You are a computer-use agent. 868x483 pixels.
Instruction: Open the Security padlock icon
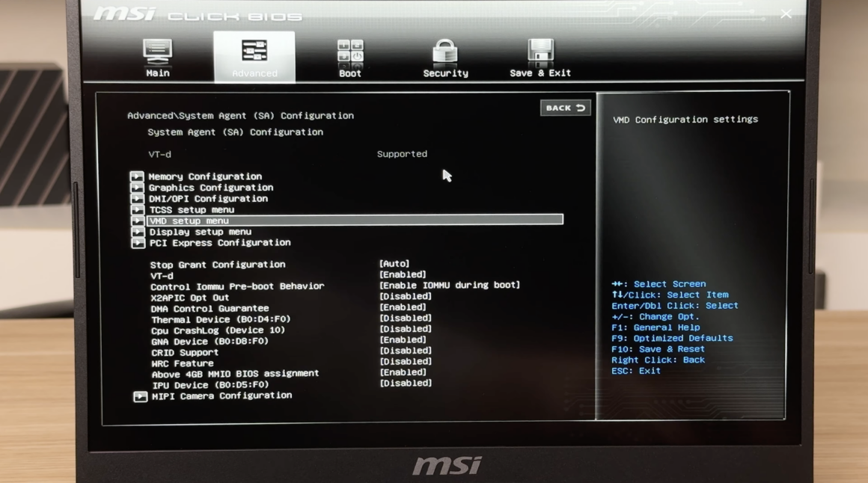tap(445, 51)
